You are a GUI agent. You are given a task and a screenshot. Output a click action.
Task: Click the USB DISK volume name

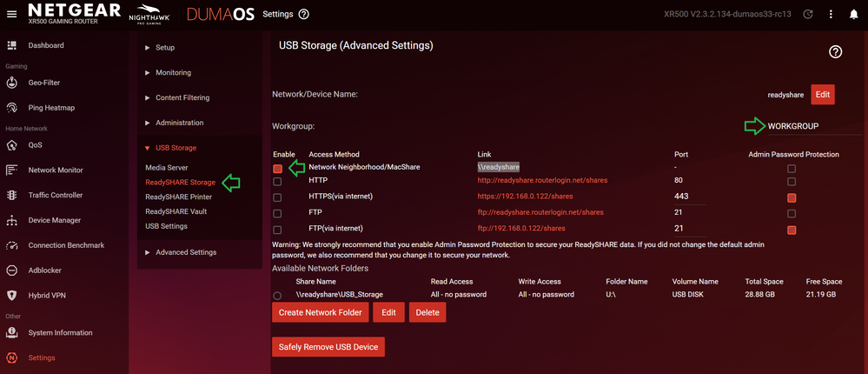688,295
